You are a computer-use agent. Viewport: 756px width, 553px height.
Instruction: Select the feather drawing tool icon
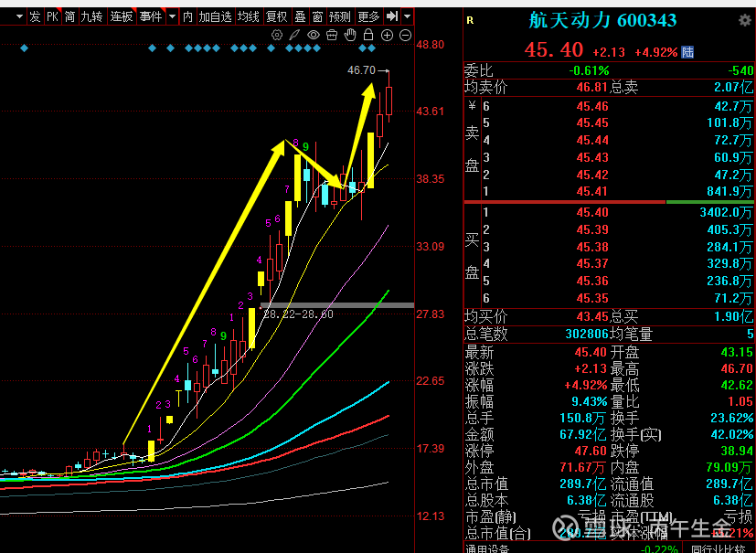point(294,35)
